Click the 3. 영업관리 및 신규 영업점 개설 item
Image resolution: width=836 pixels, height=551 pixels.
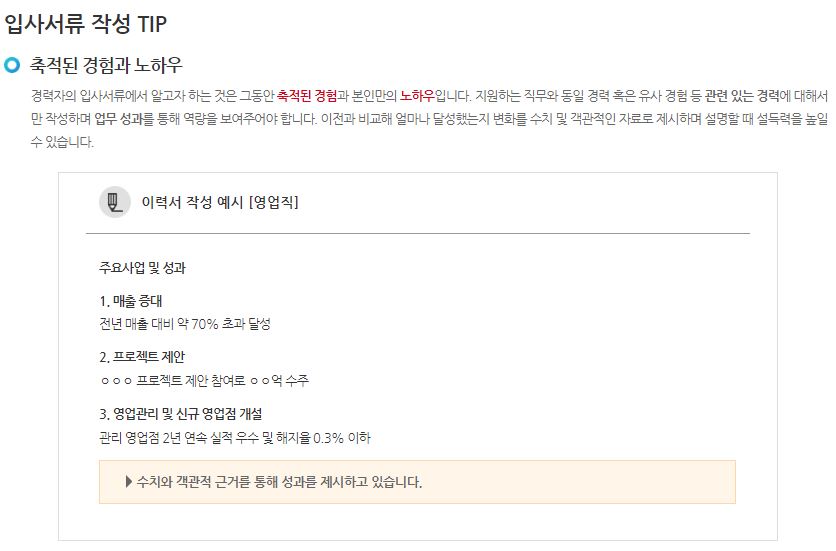pyautogui.click(x=181, y=414)
